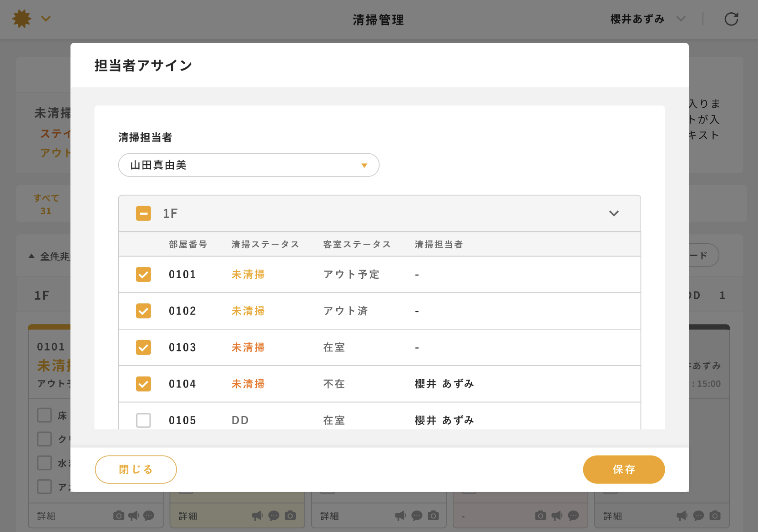Image resolution: width=758 pixels, height=532 pixels.
Task: Click the 閉じる button
Action: point(136,469)
